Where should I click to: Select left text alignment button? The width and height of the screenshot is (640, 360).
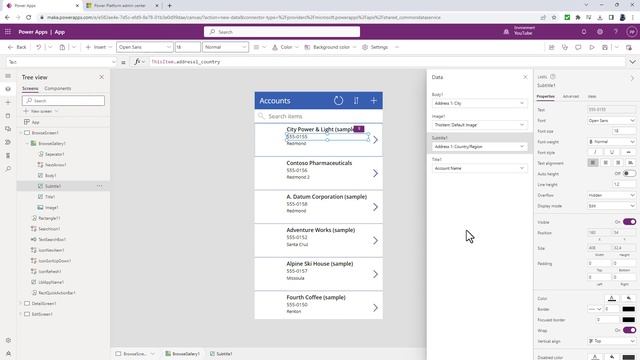593,163
